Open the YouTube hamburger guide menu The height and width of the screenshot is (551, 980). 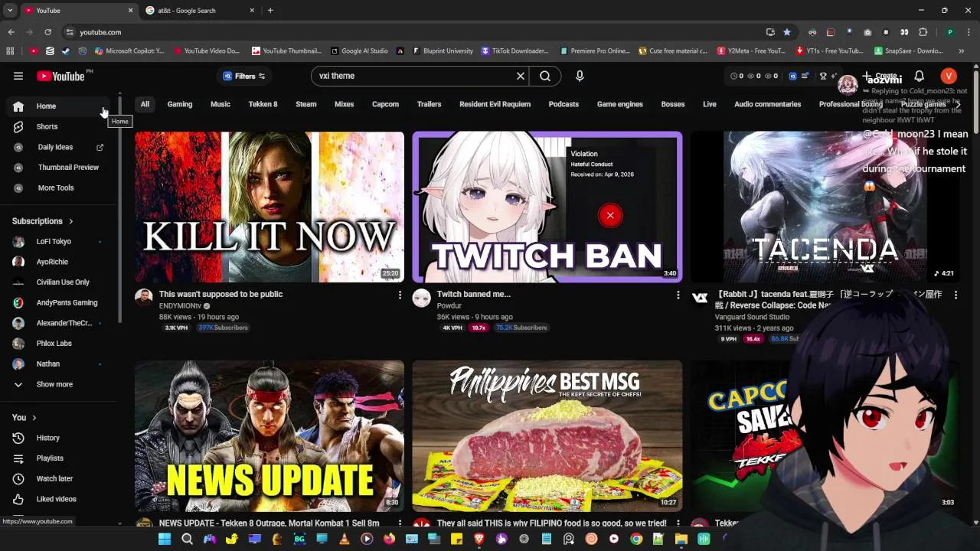point(18,76)
